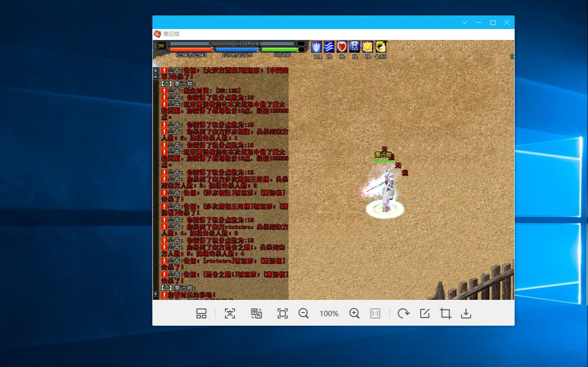Rotate the image clockwise
This screenshot has width=588, height=367.
click(x=403, y=313)
